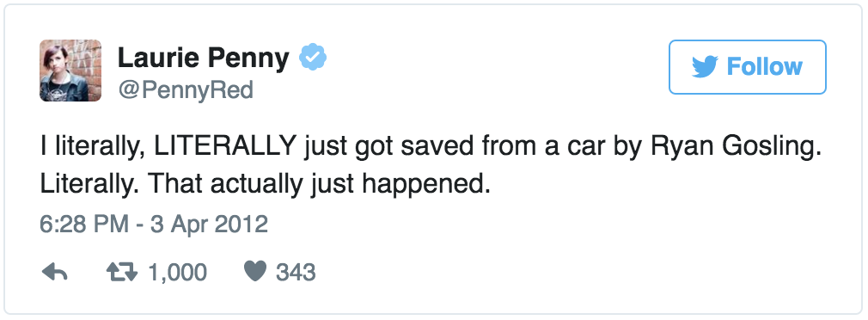Viewport: 868px width, 320px height.
Task: Retweet using the retweet arrows icon
Action: [122, 272]
